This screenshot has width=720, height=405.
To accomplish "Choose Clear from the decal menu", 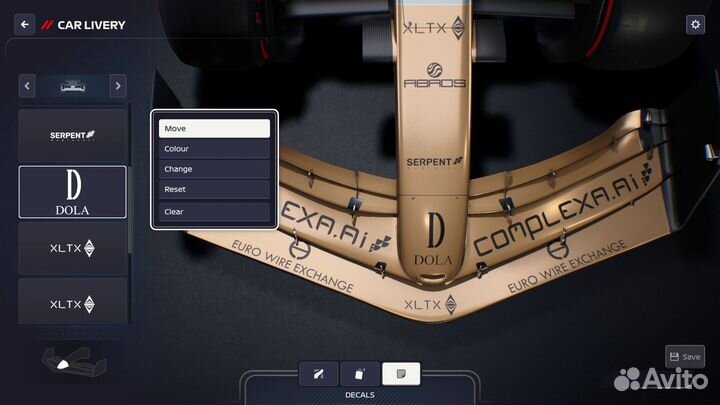I will point(214,212).
